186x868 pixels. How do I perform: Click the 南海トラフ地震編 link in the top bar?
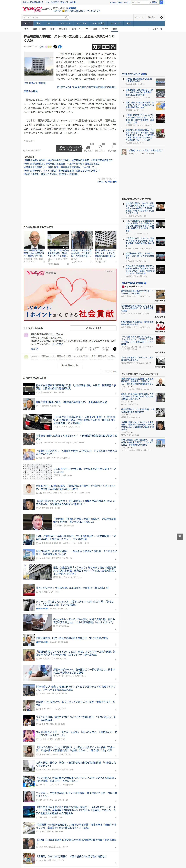tap(68, 2)
